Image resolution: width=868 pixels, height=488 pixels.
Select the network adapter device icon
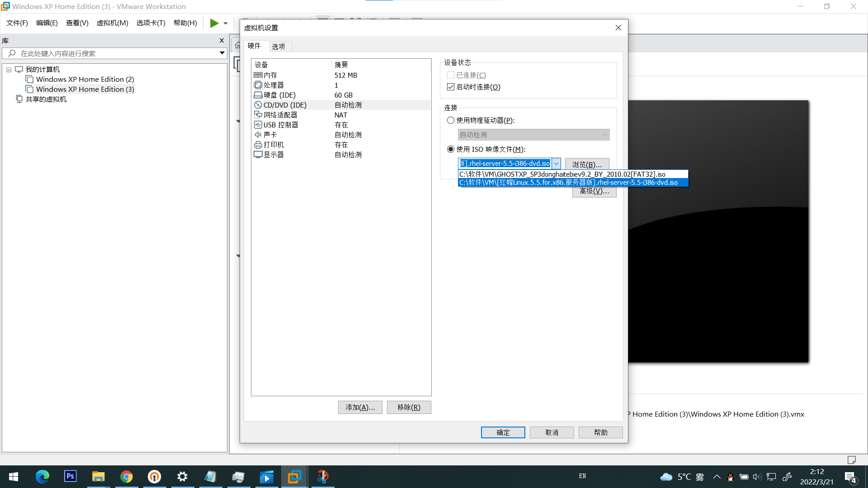pos(258,115)
